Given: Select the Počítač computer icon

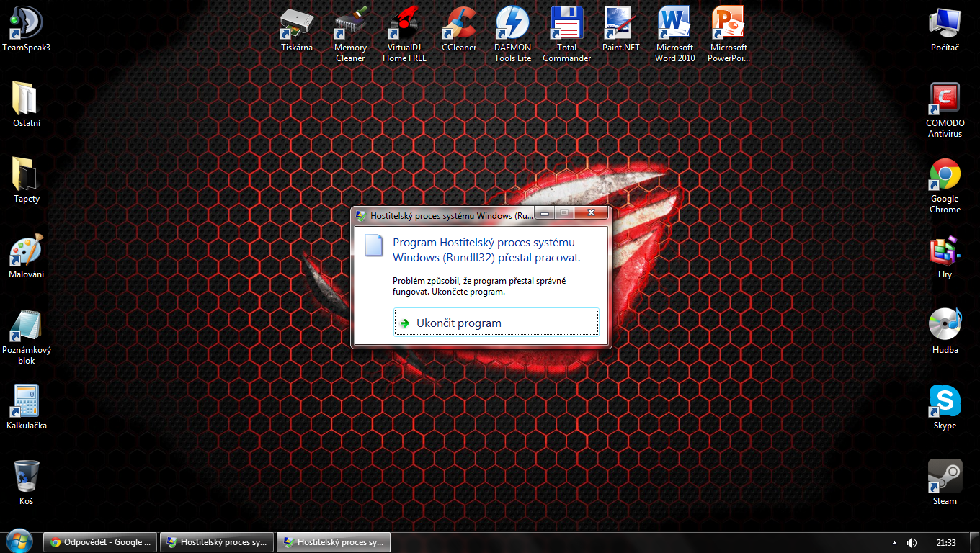Looking at the screenshot, I should click(x=945, y=29).
